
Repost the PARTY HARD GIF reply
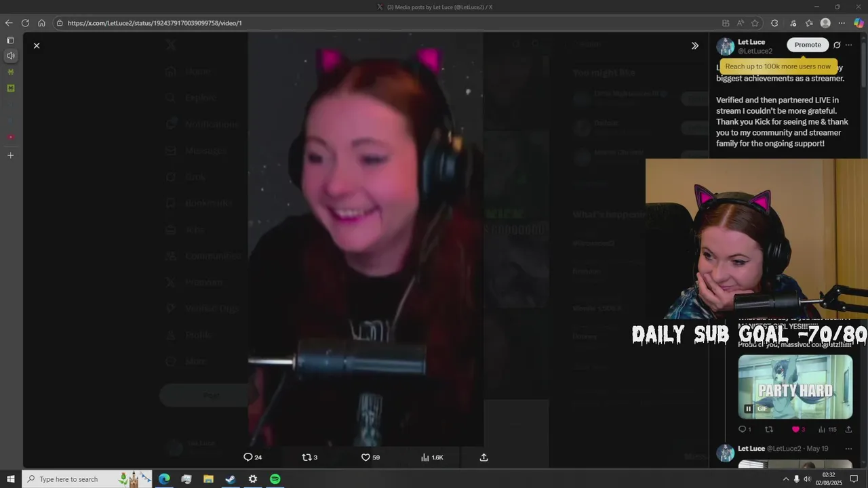click(769, 429)
